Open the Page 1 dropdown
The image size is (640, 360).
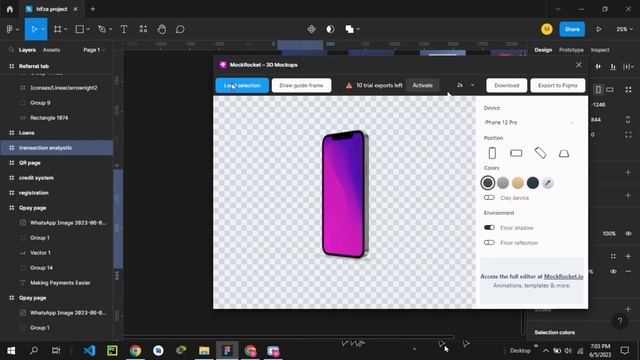(x=94, y=50)
